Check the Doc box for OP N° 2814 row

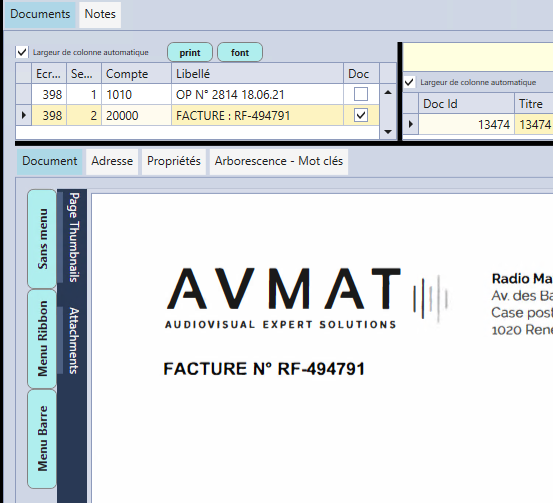pos(361,94)
